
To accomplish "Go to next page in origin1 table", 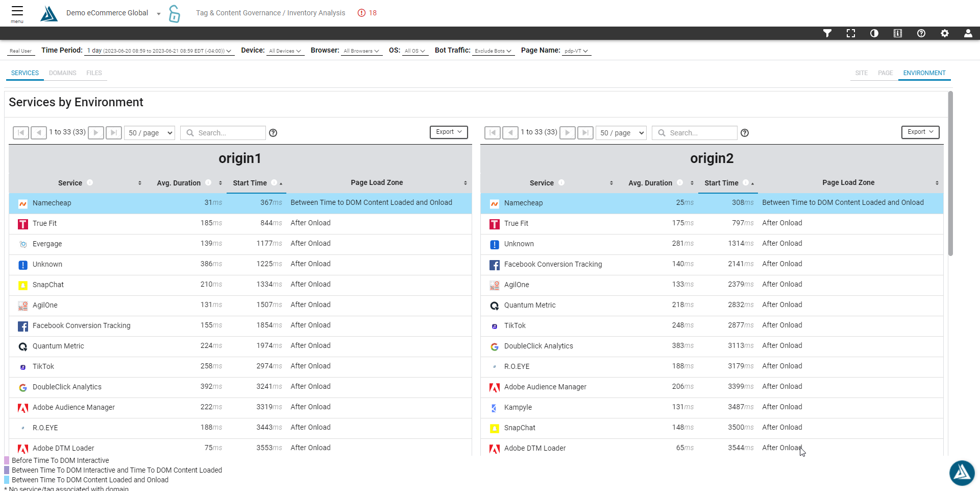I will point(96,133).
